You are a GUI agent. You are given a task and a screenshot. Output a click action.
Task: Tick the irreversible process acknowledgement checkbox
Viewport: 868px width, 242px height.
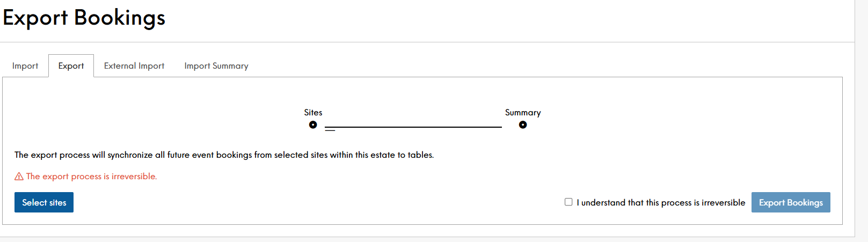pyautogui.click(x=568, y=202)
